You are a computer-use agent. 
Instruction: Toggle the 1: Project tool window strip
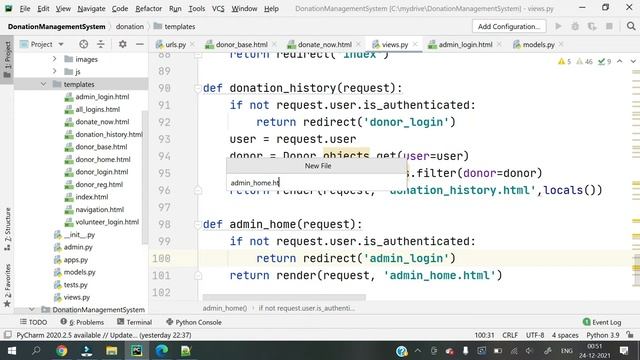point(7,60)
